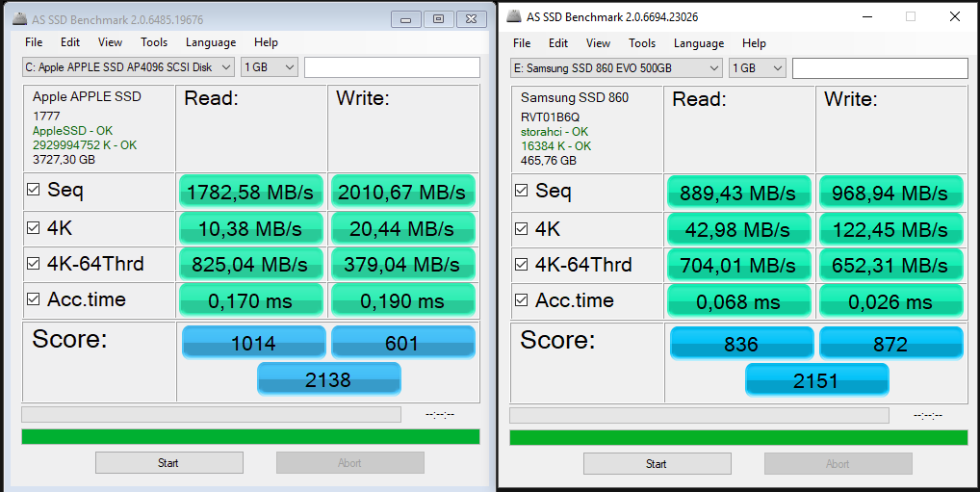Click Abort button in Apple SSD window
This screenshot has width=980, height=492.
click(350, 462)
